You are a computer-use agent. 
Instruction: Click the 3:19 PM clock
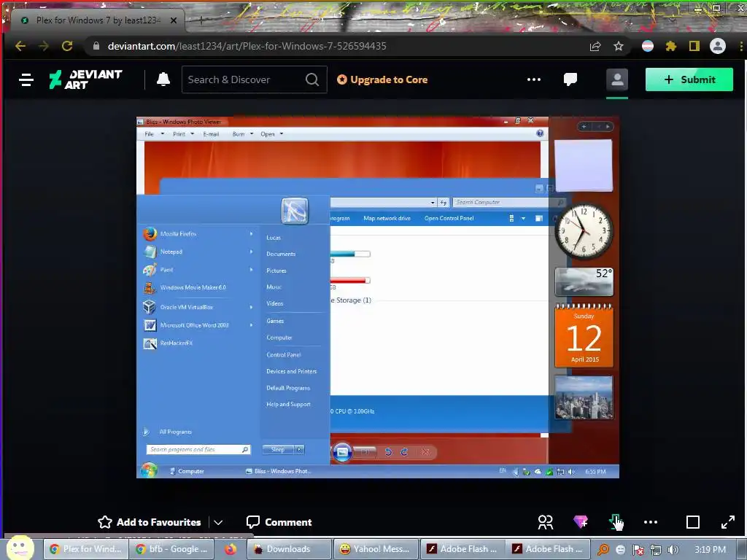(711, 550)
